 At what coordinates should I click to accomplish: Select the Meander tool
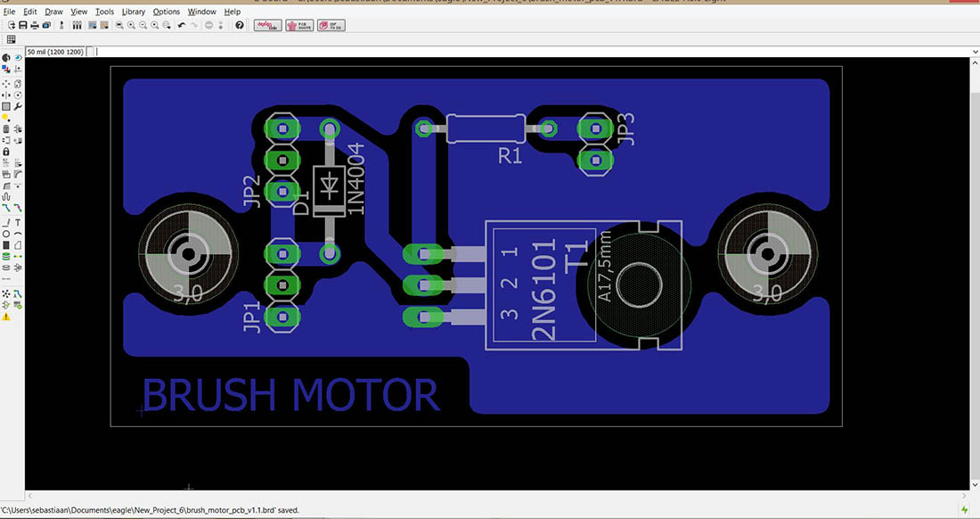click(x=6, y=195)
